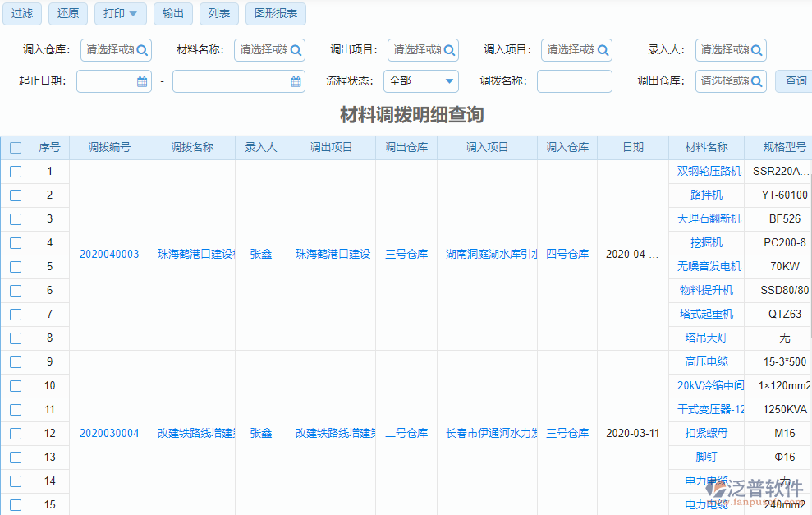Click the calendar icon for the start date
Image resolution: width=812 pixels, height=515 pixels.
click(x=140, y=81)
